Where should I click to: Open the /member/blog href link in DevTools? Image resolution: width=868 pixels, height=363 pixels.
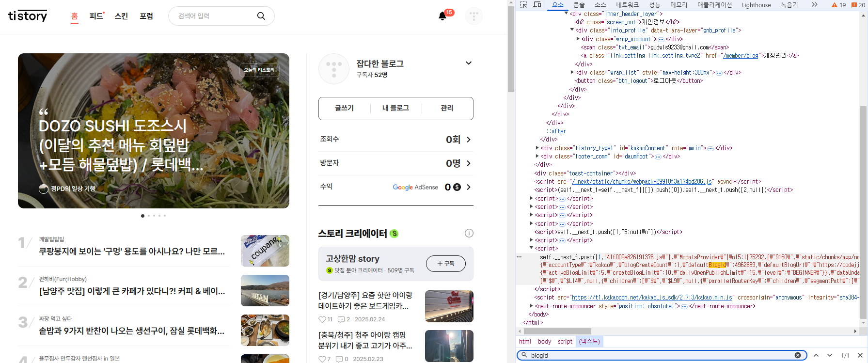pyautogui.click(x=741, y=55)
